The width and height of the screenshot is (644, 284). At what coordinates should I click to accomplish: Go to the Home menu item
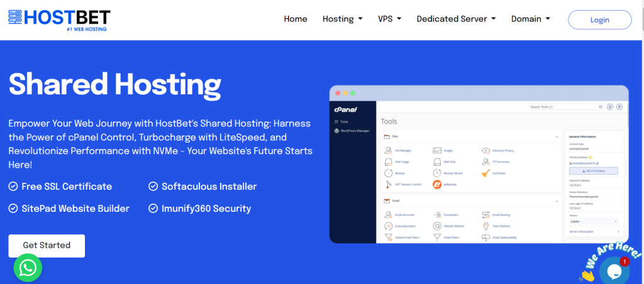tap(296, 19)
